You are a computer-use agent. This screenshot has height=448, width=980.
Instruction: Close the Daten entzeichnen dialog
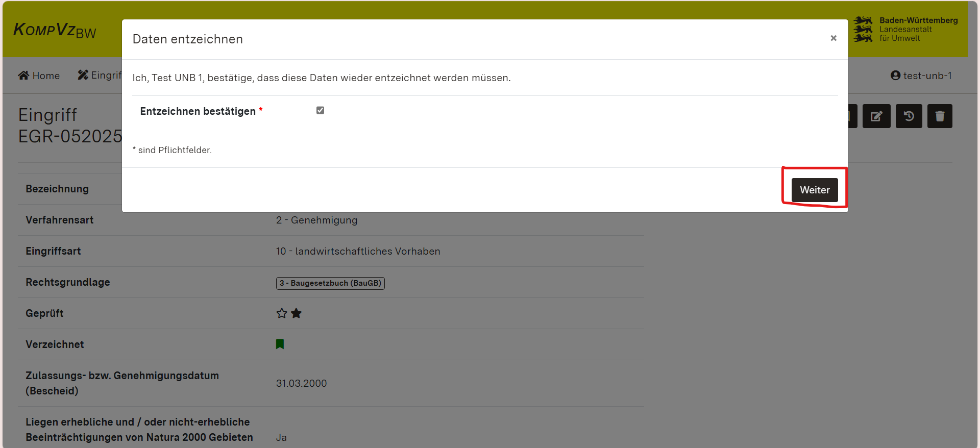point(833,38)
